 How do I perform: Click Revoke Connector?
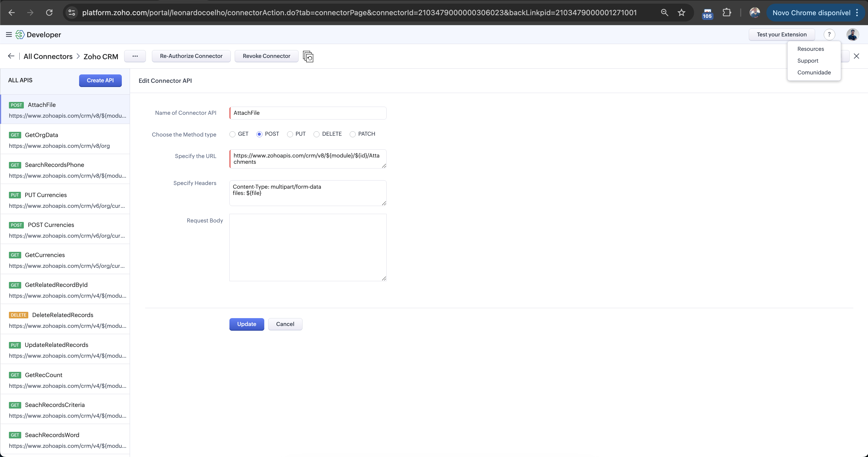pyautogui.click(x=266, y=56)
